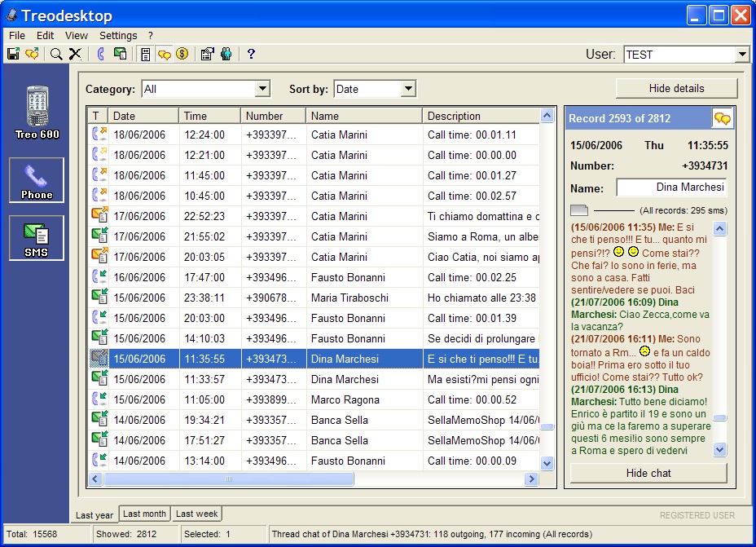Screen dimensions: 756x547
Task: Click the Help question mark icon
Action: pos(250,54)
